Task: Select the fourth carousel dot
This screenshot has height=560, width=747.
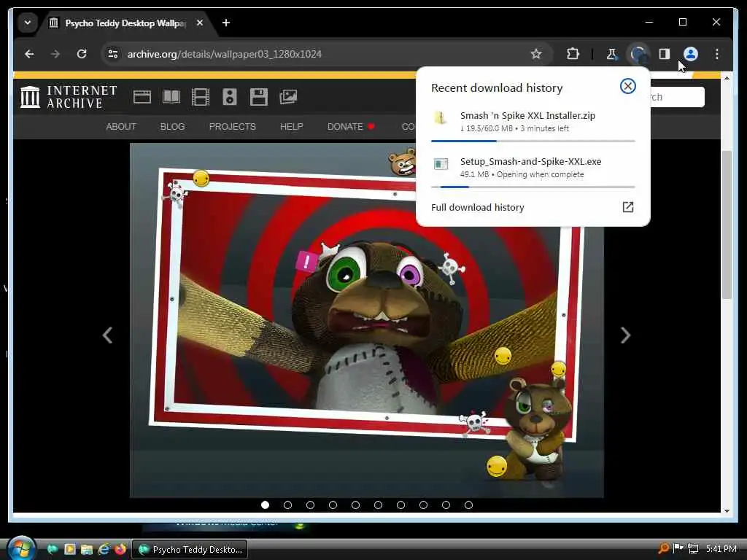Action: 333,505
